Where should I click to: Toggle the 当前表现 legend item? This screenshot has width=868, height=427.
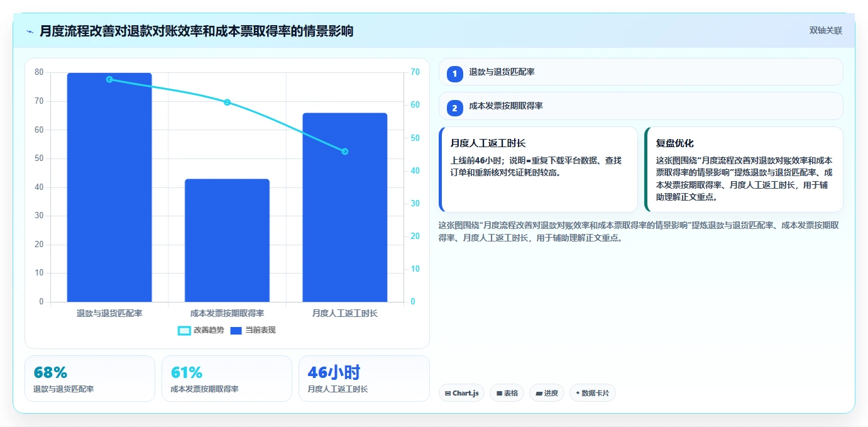253,330
